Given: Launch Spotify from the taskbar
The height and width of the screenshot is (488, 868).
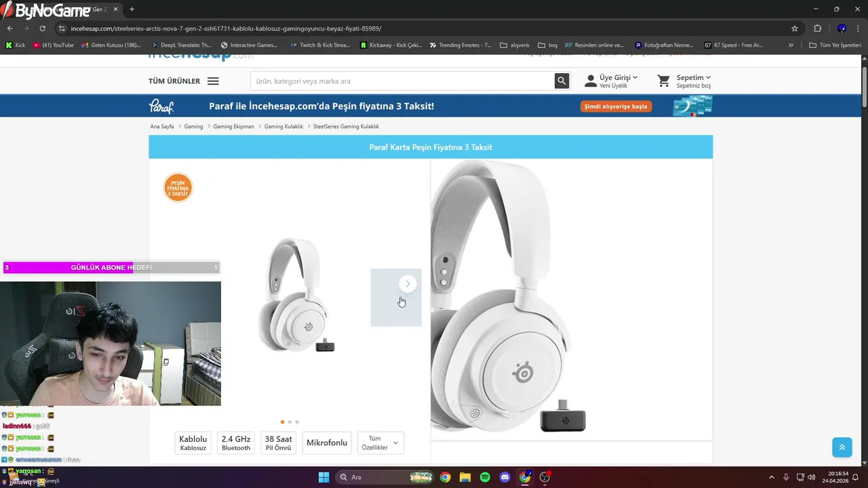Looking at the screenshot, I should coord(485,477).
